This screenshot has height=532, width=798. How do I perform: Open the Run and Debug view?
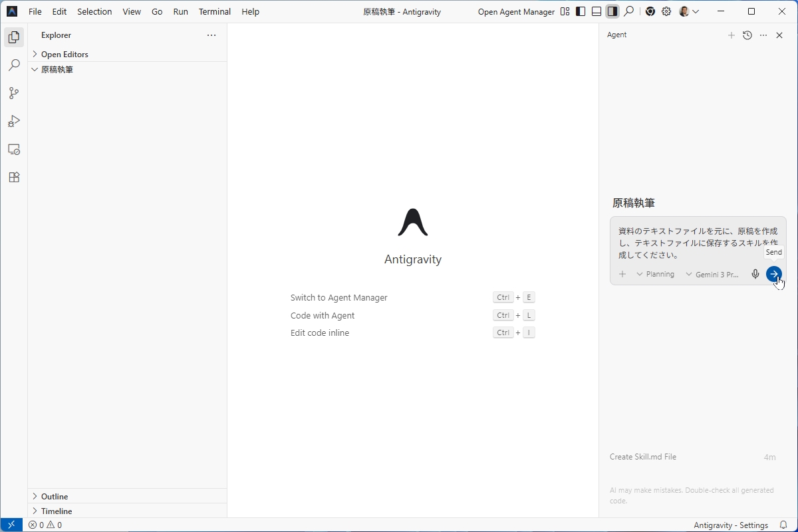(x=14, y=121)
